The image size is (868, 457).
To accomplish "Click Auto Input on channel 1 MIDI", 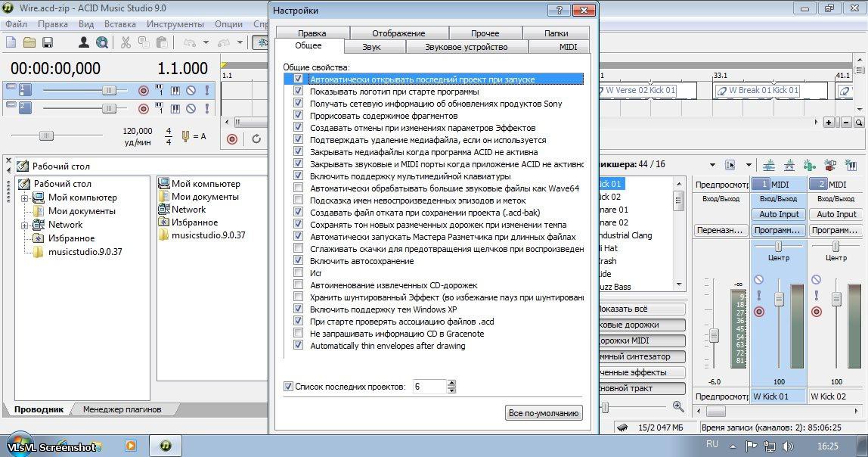I will [779, 214].
